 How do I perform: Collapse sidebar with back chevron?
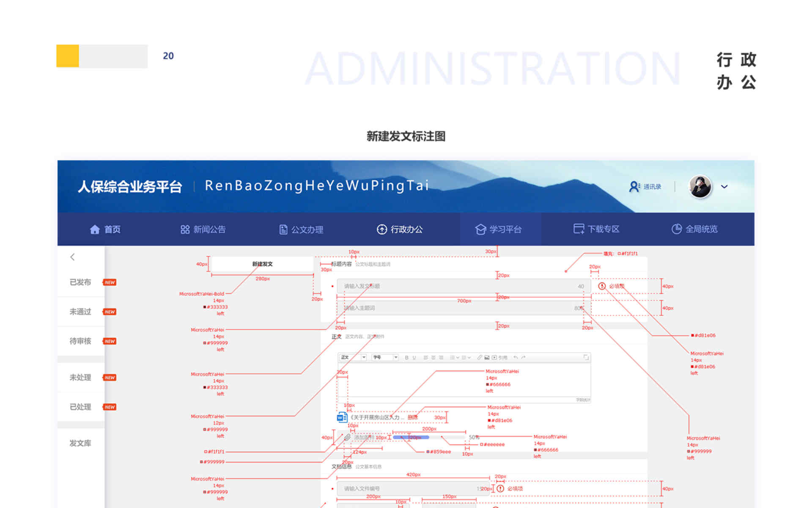pos(73,257)
